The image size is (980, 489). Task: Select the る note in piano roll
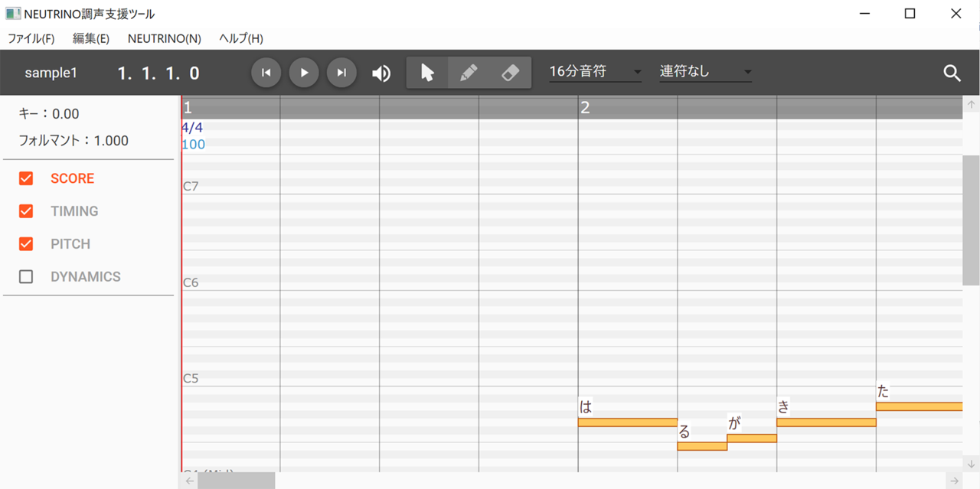tap(702, 446)
